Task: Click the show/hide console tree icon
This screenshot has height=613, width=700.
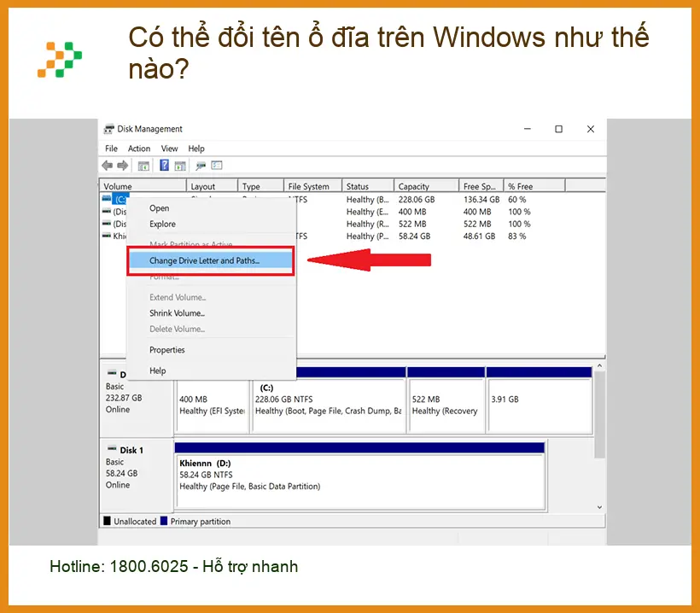Action: [143, 166]
